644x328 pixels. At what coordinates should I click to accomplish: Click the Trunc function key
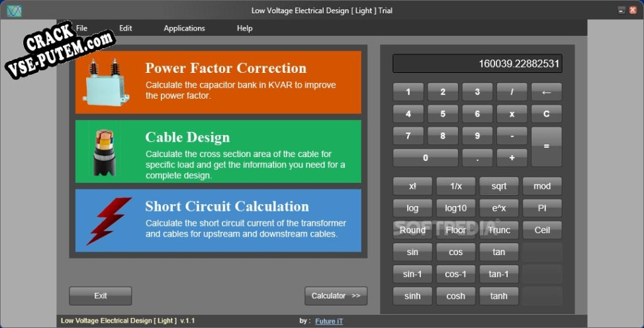(499, 230)
